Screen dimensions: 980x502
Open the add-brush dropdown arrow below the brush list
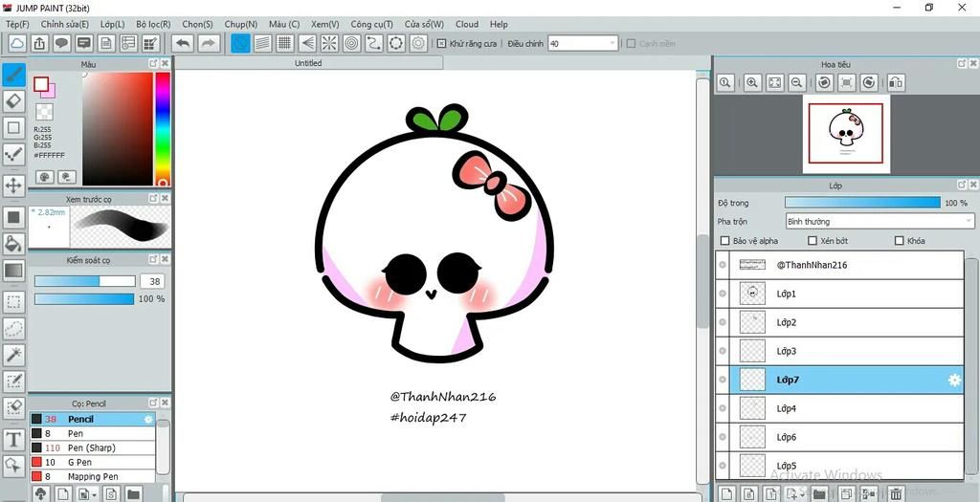[x=94, y=494]
